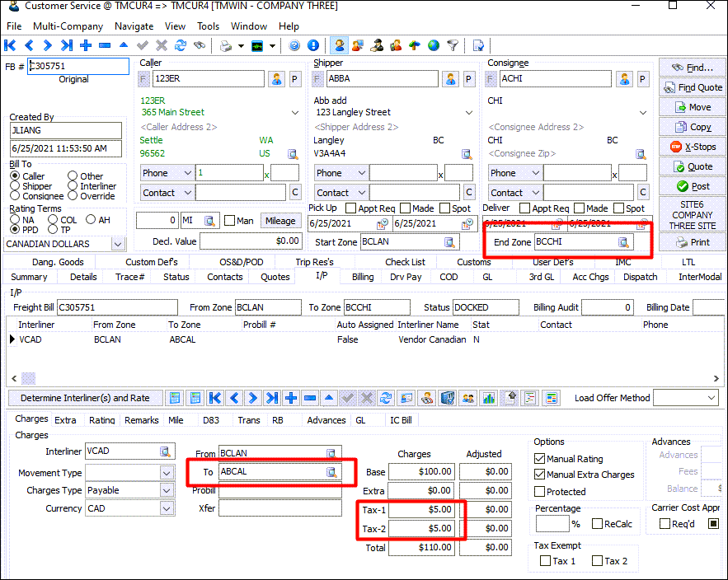The image size is (728, 580).
Task: Click Determine Interliner(s) and Rate button
Action: pos(85,398)
